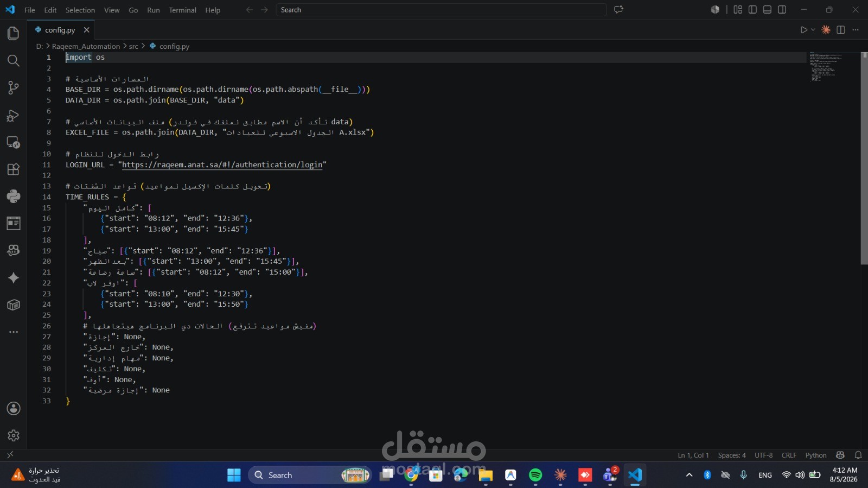The width and height of the screenshot is (868, 488).
Task: Open the Selection menu
Action: click(80, 10)
